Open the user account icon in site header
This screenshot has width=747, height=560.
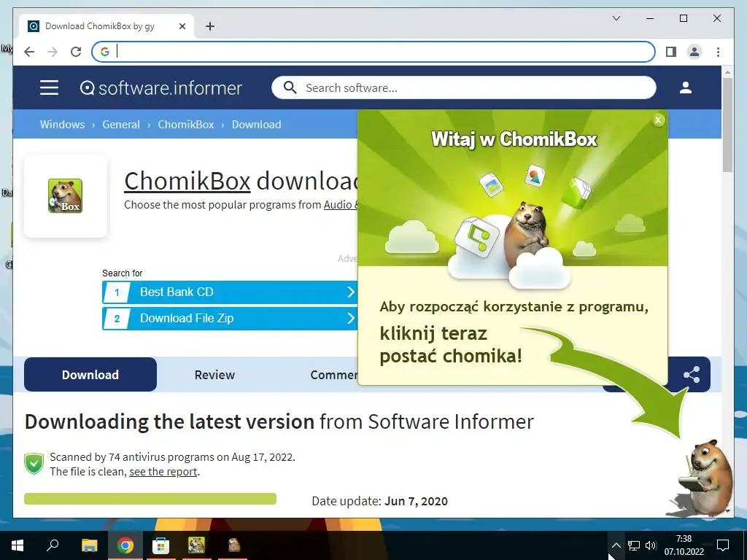coord(686,87)
